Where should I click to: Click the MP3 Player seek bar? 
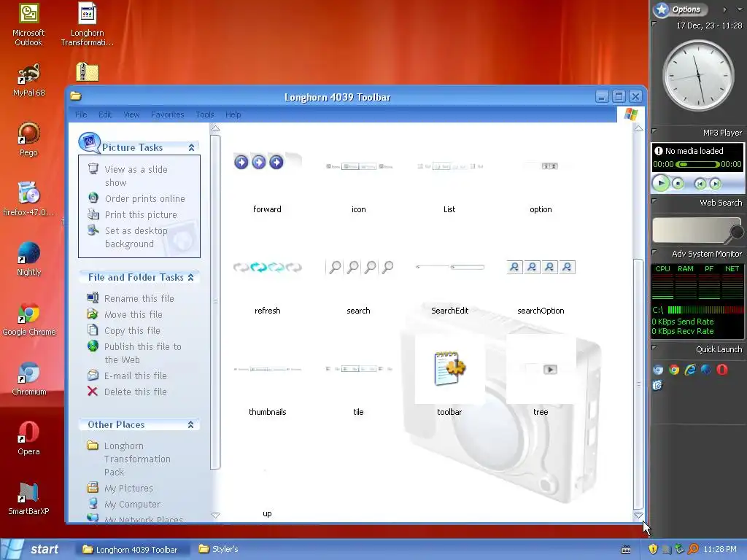click(697, 164)
